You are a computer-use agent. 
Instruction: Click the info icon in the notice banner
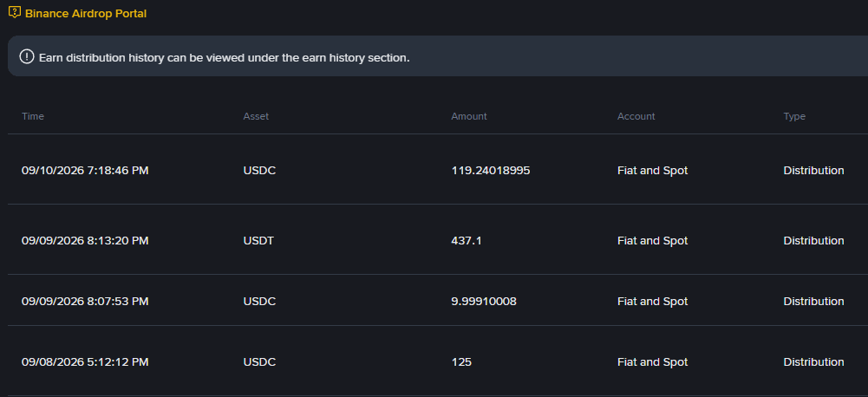coord(26,56)
